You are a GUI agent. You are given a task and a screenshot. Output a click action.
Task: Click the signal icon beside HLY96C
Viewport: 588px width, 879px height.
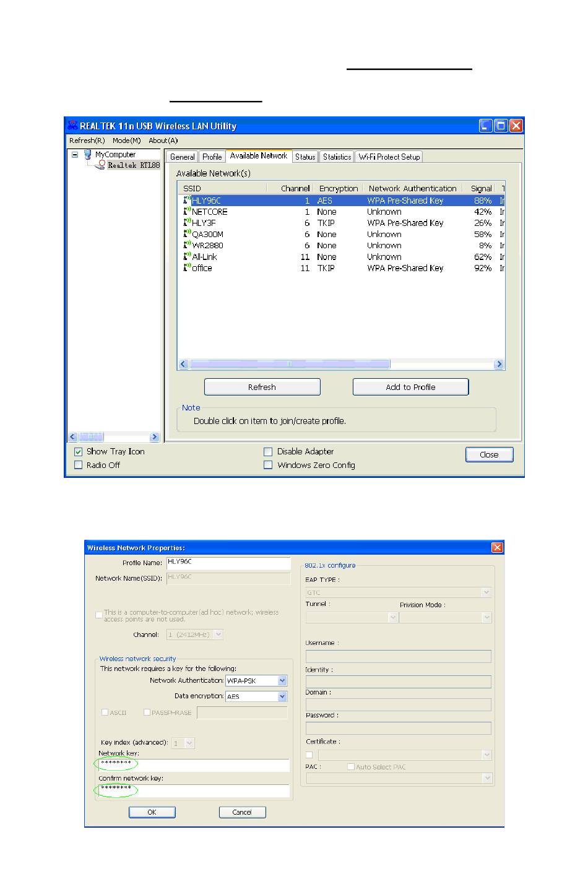click(x=187, y=200)
